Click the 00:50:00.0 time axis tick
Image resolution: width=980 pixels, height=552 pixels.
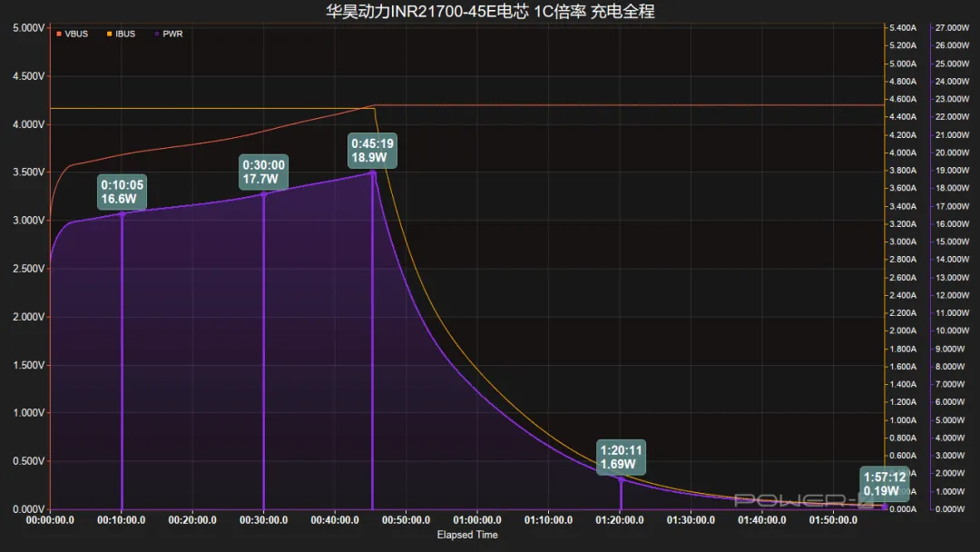[x=406, y=520]
